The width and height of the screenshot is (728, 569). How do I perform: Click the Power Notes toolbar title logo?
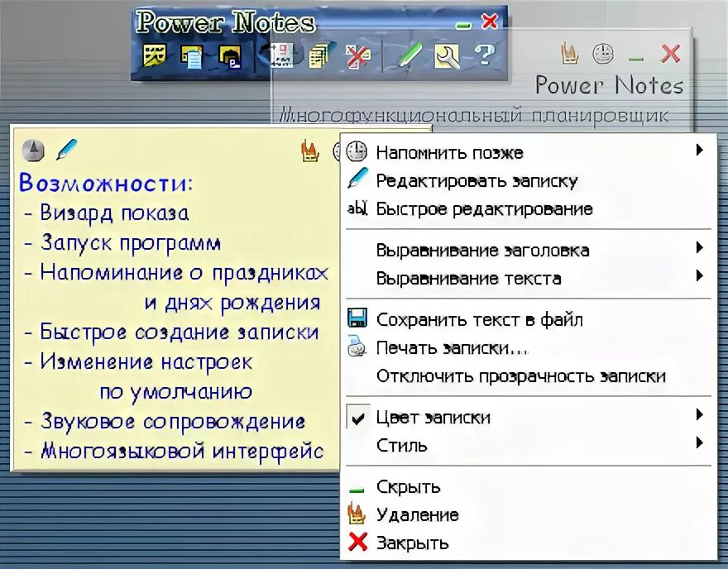[225, 22]
